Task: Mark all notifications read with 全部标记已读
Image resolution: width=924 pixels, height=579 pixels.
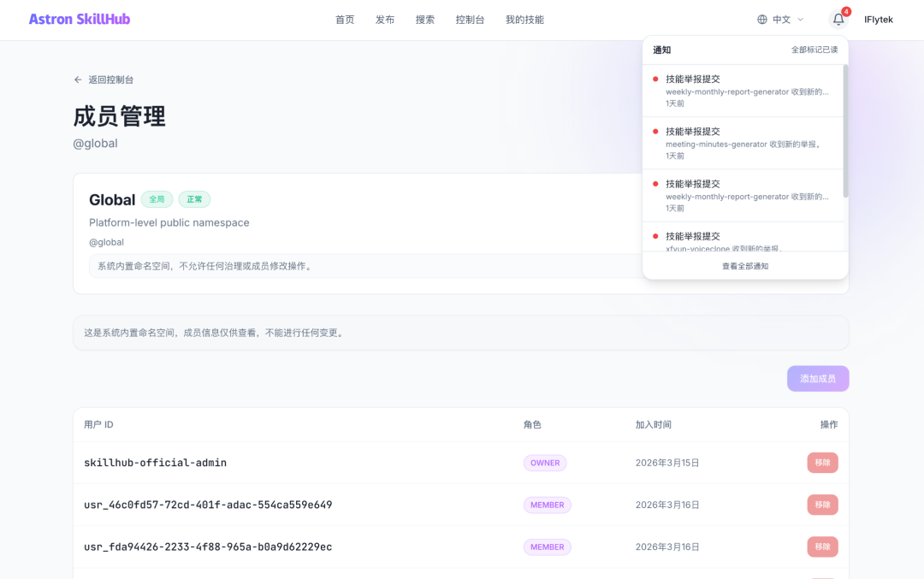Action: tap(814, 50)
